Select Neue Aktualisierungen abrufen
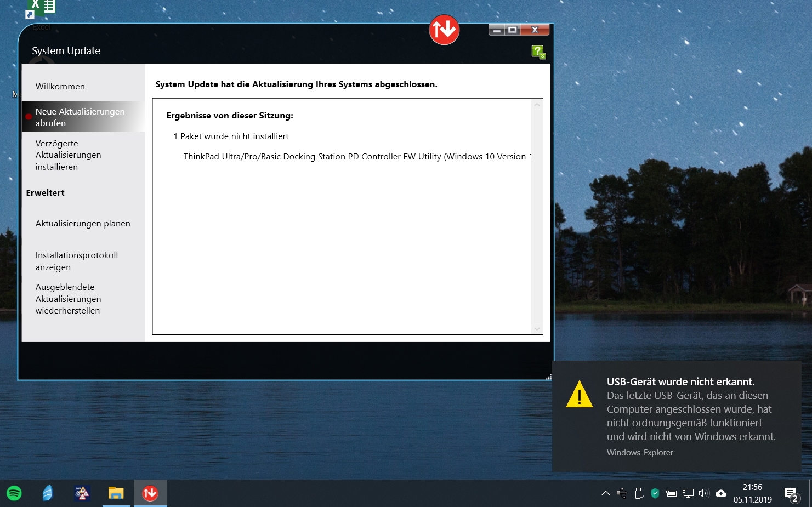The width and height of the screenshot is (812, 507). tap(83, 117)
